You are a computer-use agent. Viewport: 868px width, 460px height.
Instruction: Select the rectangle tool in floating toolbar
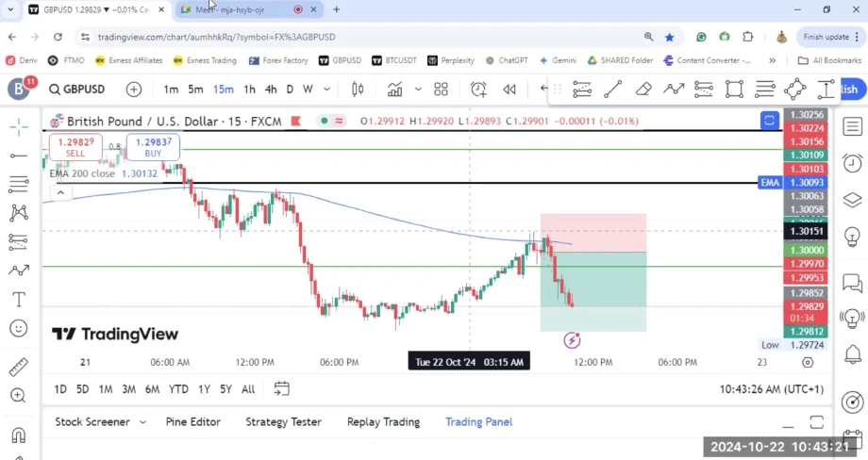[x=734, y=89]
